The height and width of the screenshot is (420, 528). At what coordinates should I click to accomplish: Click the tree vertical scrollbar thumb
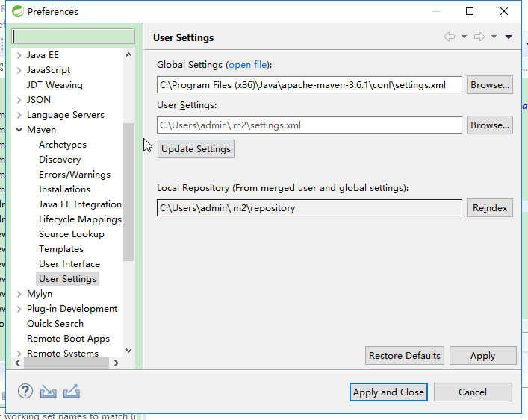click(x=128, y=192)
